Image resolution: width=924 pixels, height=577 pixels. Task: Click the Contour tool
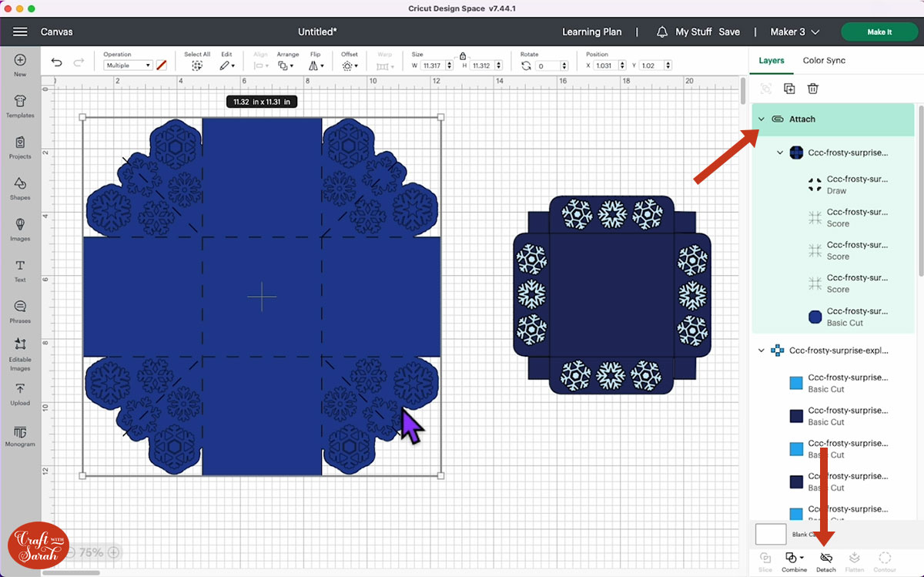[885, 562]
